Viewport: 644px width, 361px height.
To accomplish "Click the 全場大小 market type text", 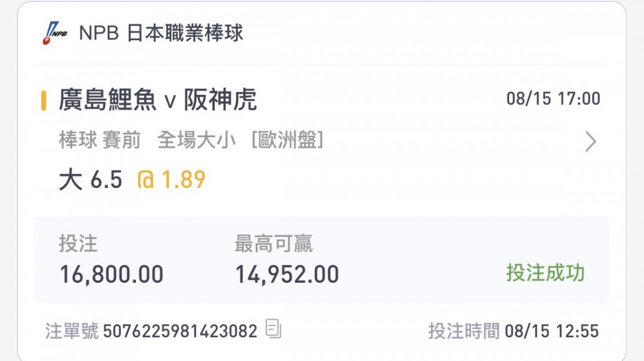I will tap(197, 140).
